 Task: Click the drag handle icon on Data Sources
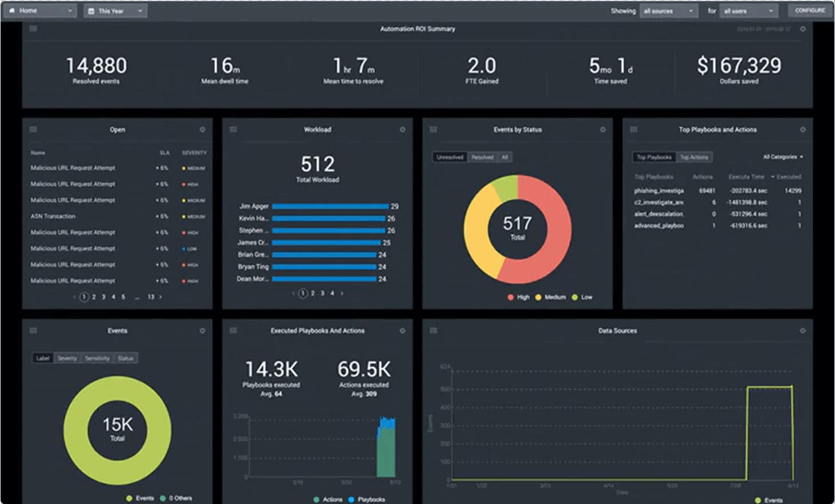point(434,331)
